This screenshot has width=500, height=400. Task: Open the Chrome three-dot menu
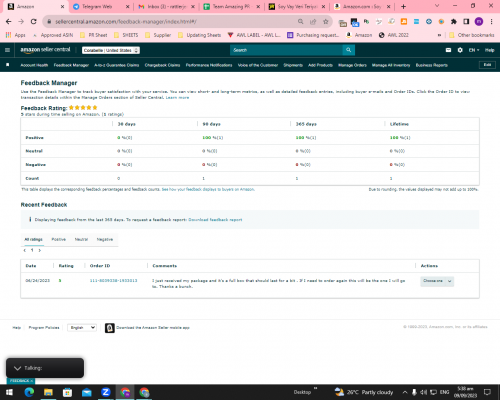[491, 22]
